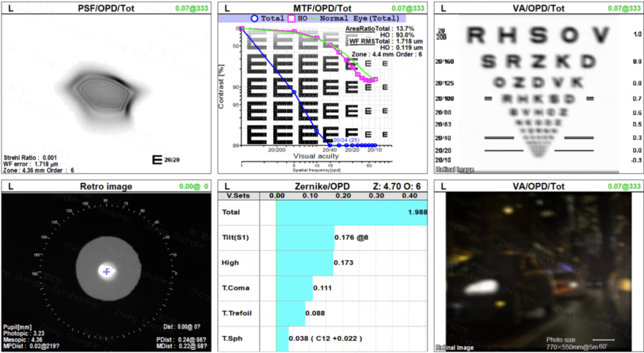The width and height of the screenshot is (644, 353).
Task: Click the MDist : 0.22@ 58? value
Action: 181,346
